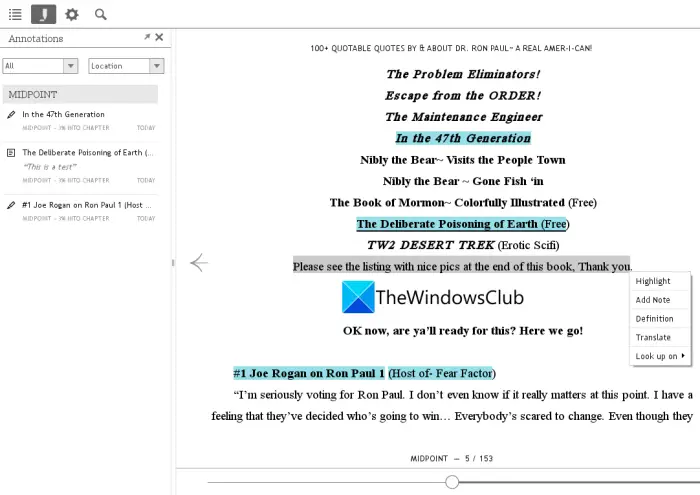The width and height of the screenshot is (700, 495).
Task: Click the highlighted 'The Deliberate Poisoning of Earth (Free)'
Action: click(x=462, y=224)
